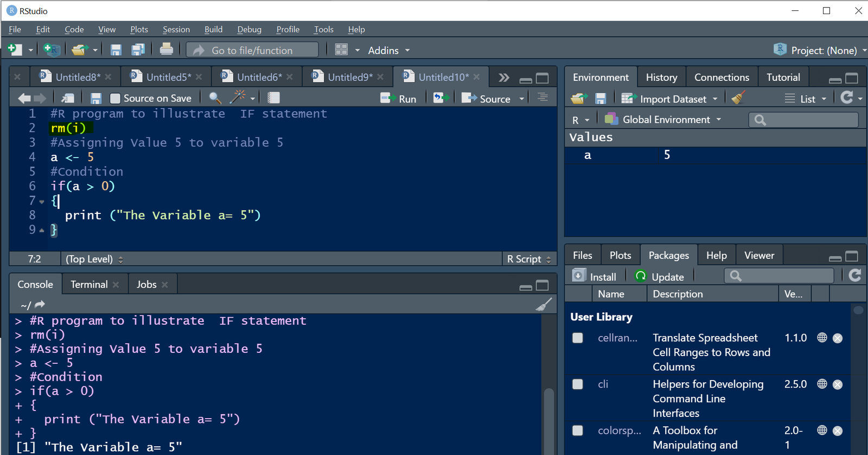This screenshot has width=868, height=455.
Task: Open the Tools menu
Action: tap(323, 29)
